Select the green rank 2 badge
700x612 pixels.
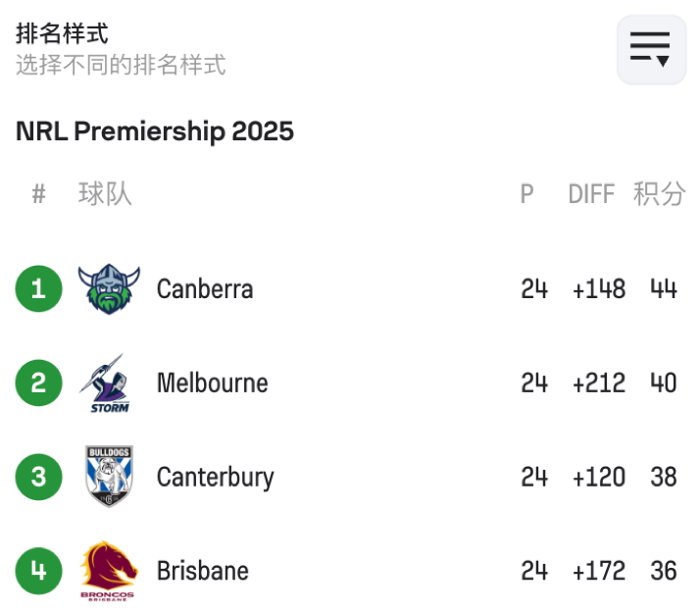38,382
